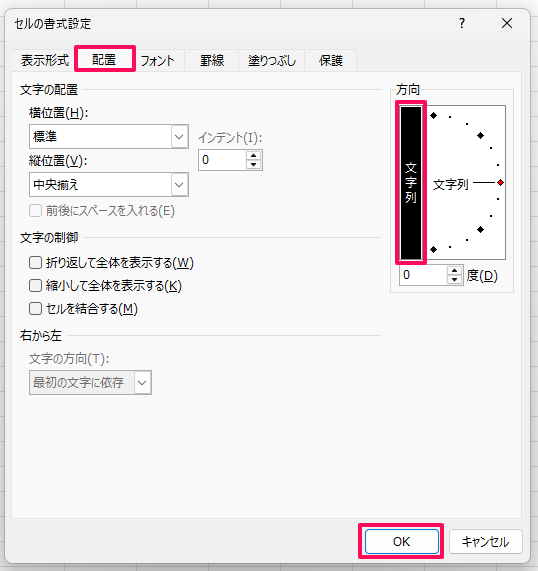
Task: Click the help question mark icon
Action: pos(462,24)
